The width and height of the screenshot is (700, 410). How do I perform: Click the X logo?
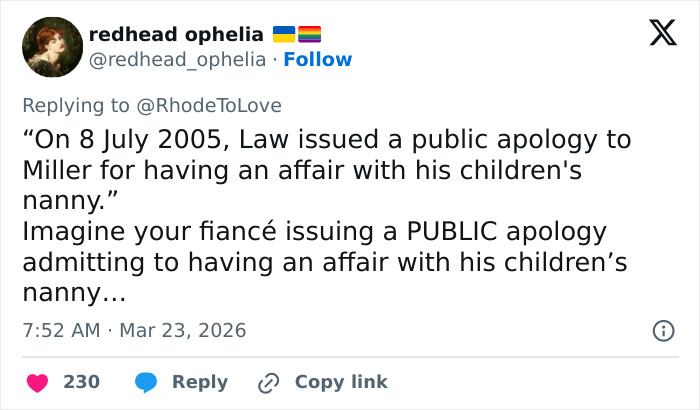pyautogui.click(x=656, y=36)
